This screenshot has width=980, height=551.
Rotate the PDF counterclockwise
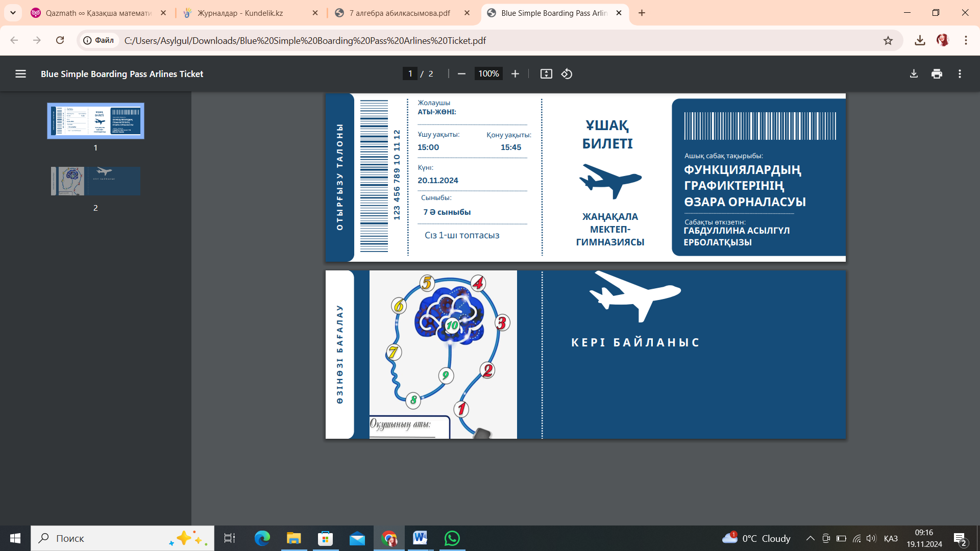point(567,74)
